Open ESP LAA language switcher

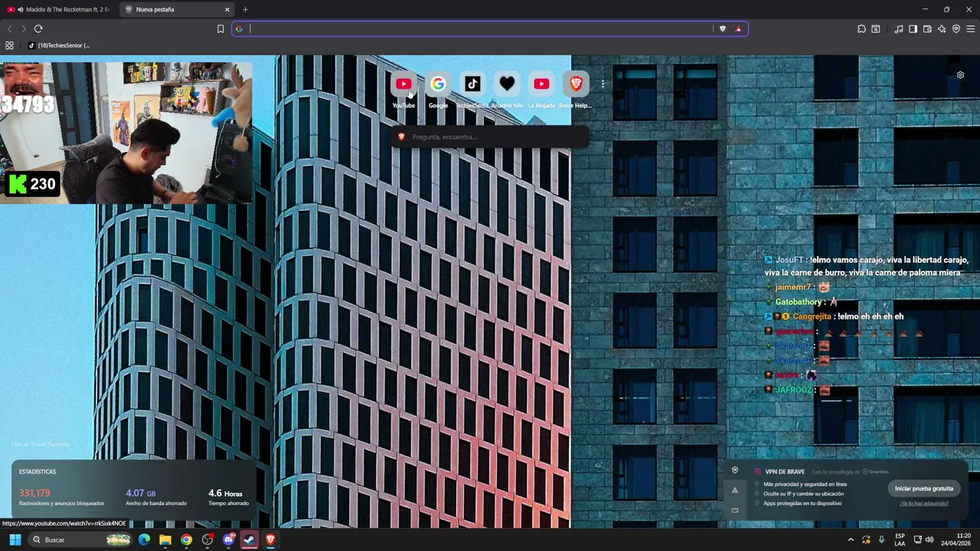[900, 540]
